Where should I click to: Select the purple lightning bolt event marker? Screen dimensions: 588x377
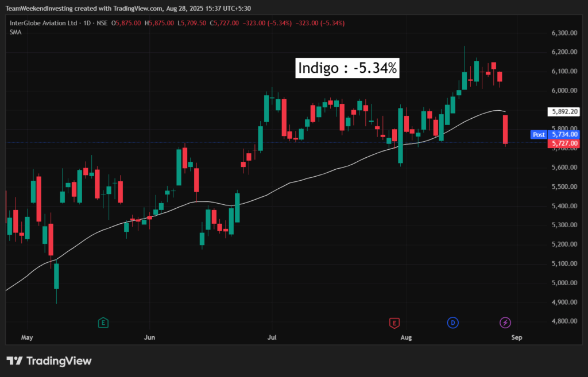tap(505, 322)
